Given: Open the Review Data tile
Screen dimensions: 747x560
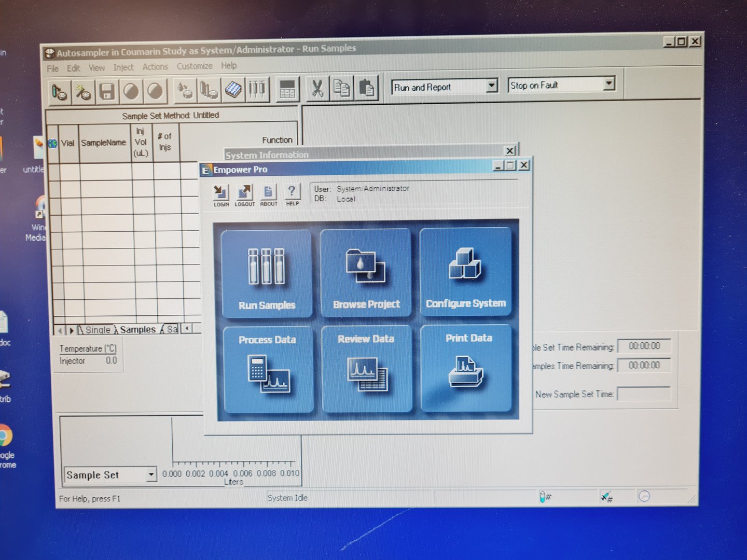Looking at the screenshot, I should click(366, 368).
